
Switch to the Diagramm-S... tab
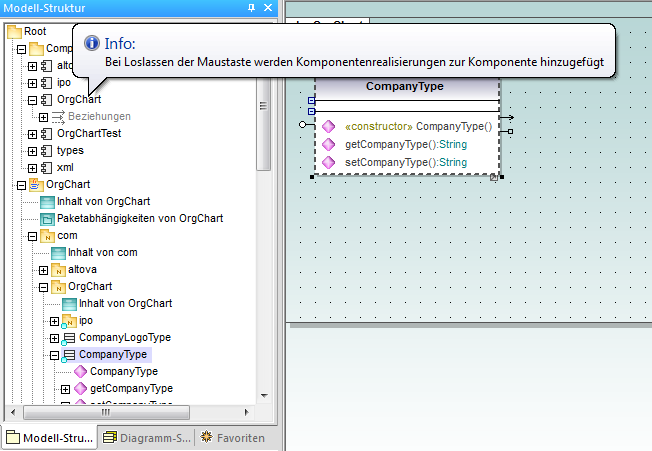tap(144, 438)
